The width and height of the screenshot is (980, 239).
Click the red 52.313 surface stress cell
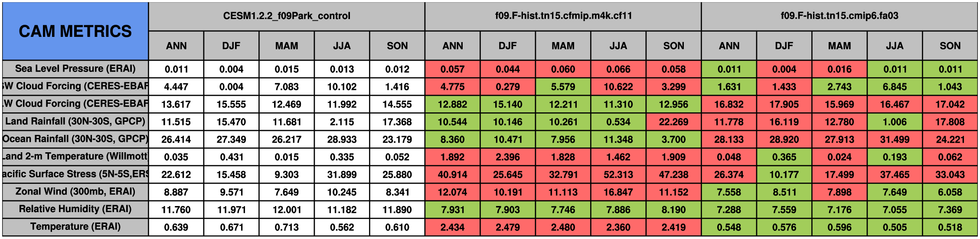(x=618, y=174)
